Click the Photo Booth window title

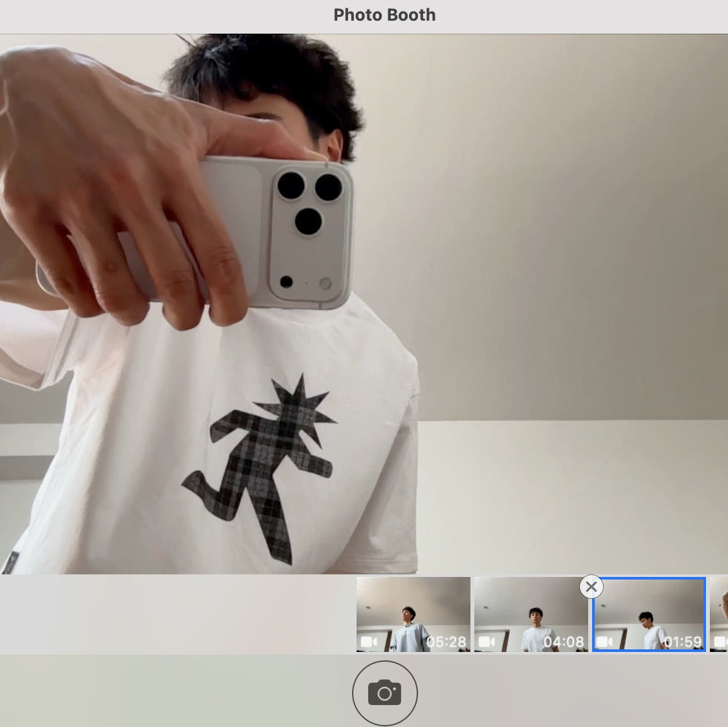coord(384,15)
